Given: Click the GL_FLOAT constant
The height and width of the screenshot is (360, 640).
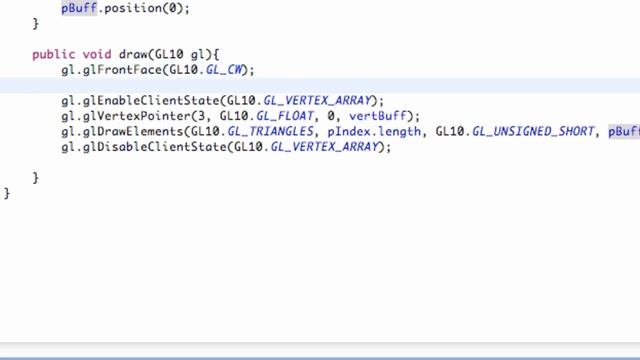Looking at the screenshot, I should pyautogui.click(x=284, y=116).
